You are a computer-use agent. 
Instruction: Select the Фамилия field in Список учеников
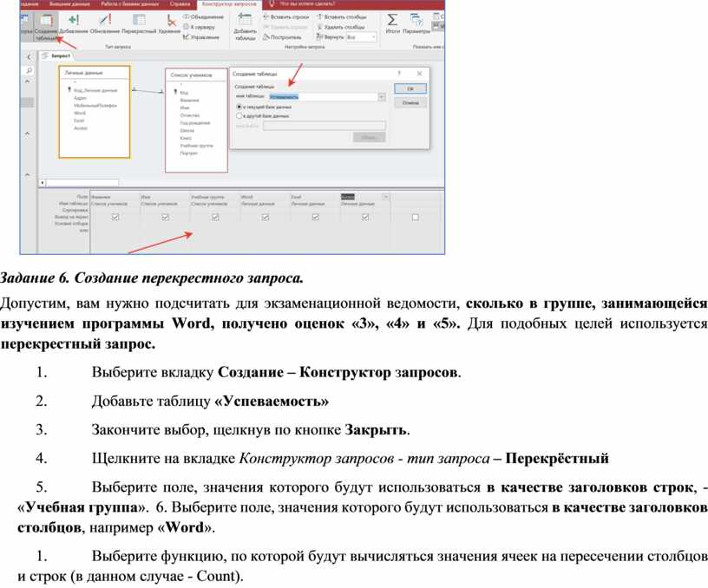click(x=189, y=101)
